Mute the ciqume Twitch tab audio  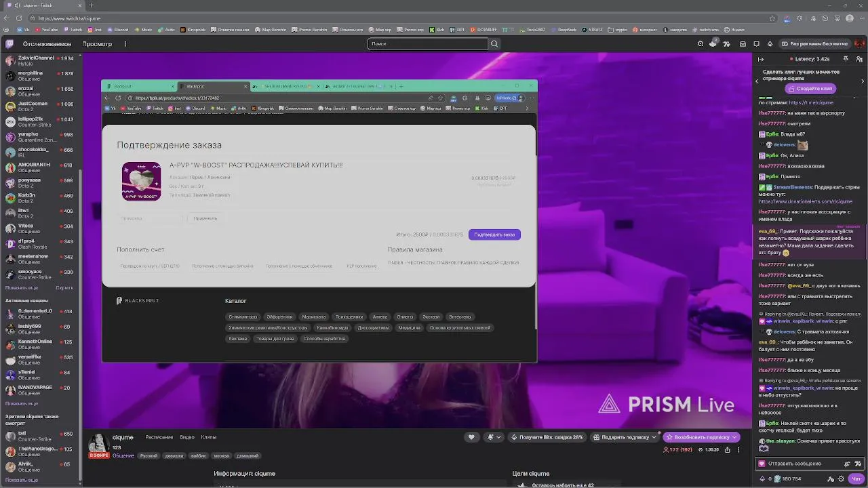coord(18,5)
